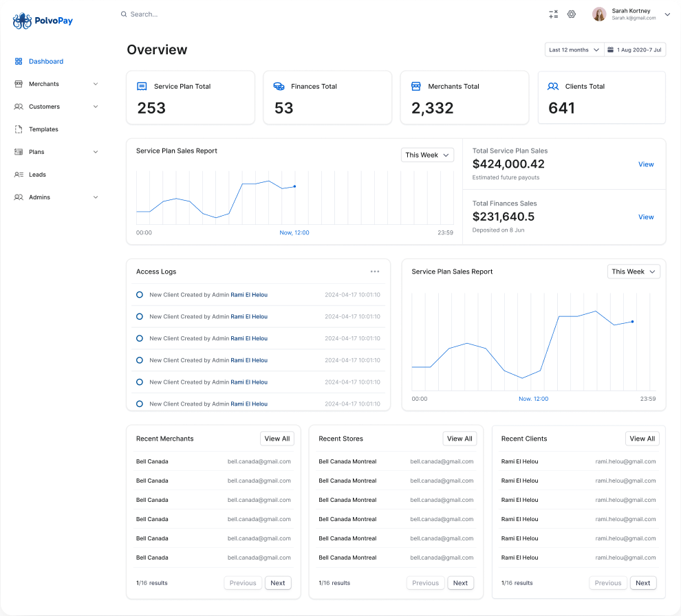Screen dimensions: 681x616
Task: Click the Clients Total people icon
Action: [x=552, y=87]
